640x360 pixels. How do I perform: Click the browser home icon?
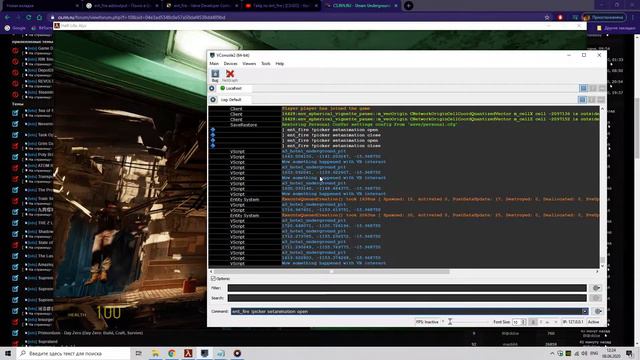point(39,17)
